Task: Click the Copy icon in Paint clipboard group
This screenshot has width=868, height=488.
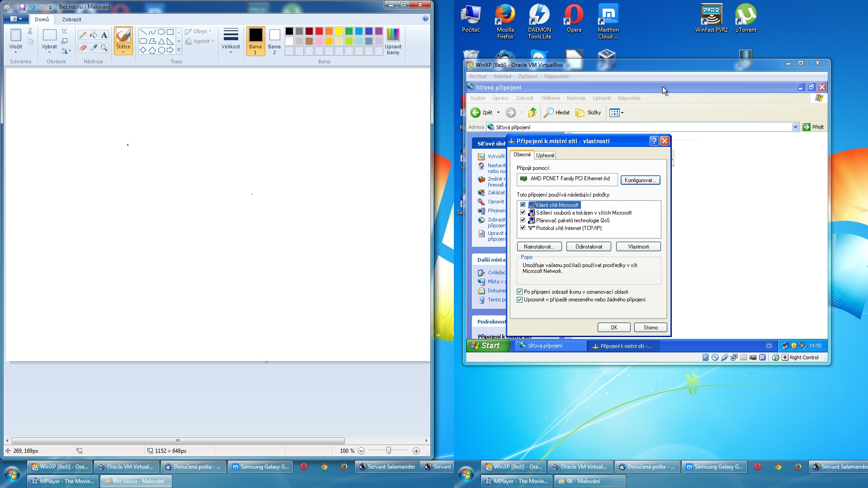Action: [x=30, y=42]
